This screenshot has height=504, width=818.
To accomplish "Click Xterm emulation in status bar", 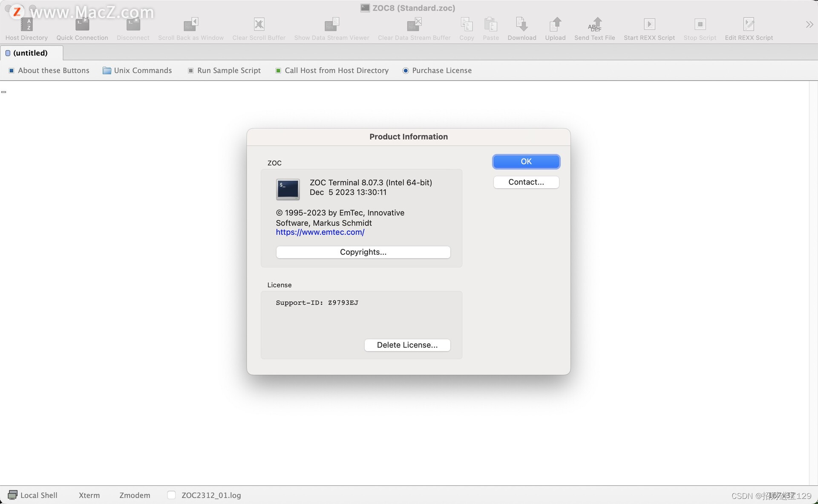I will tap(89, 495).
